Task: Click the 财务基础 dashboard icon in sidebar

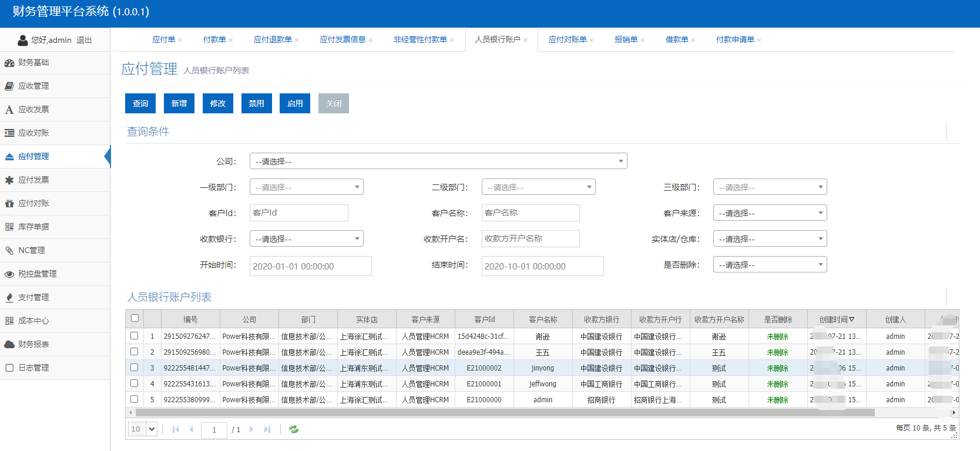Action: (x=9, y=63)
